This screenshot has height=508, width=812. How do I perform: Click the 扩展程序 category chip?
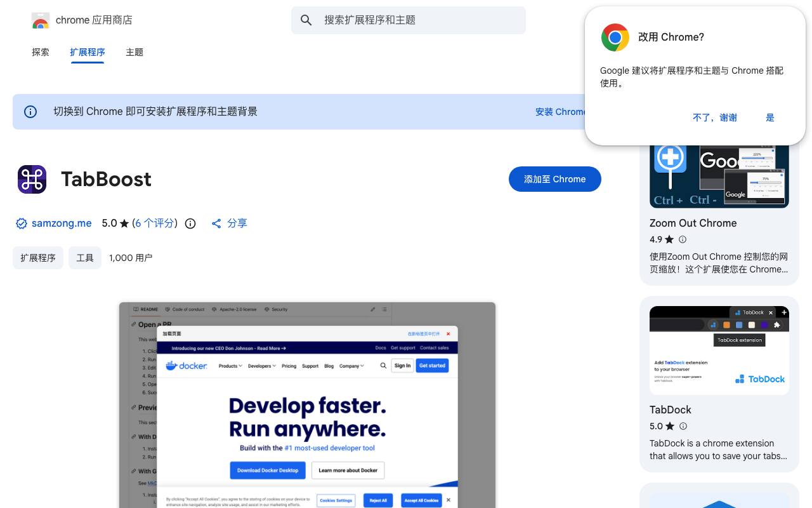coord(38,258)
